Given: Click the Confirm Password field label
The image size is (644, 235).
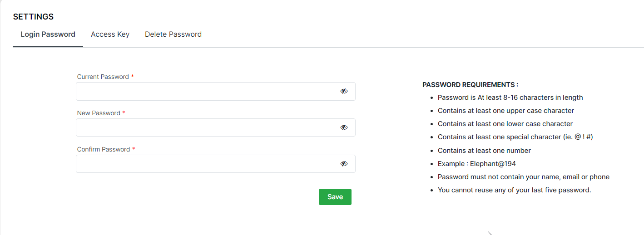Looking at the screenshot, I should tap(104, 149).
